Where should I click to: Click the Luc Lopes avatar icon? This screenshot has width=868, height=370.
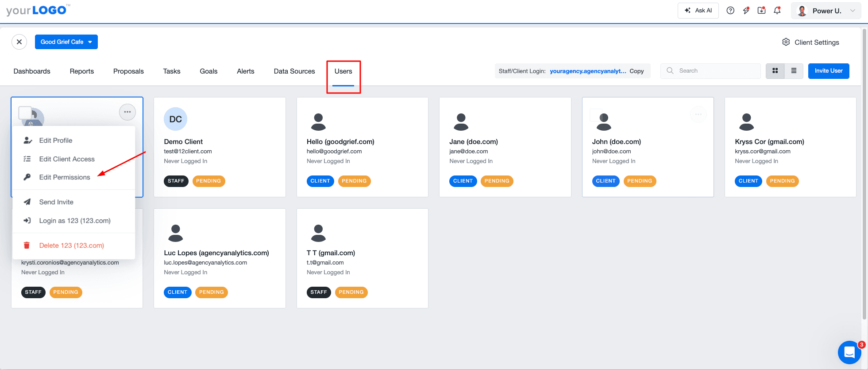(176, 233)
